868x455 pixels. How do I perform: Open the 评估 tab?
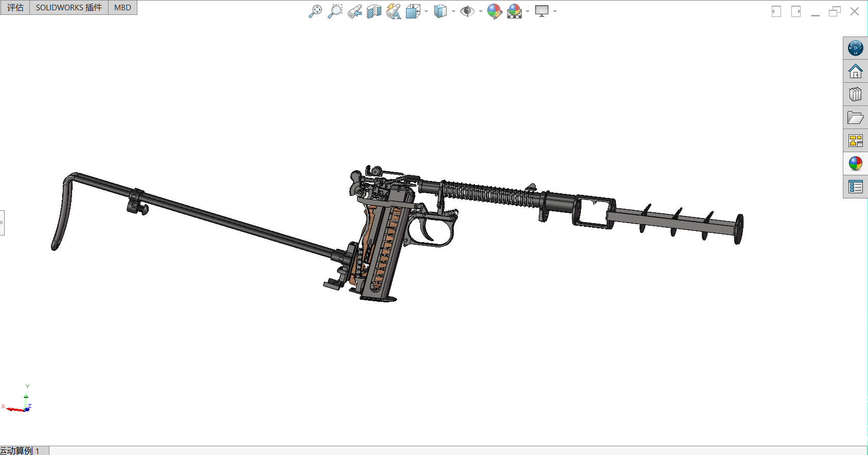15,8
